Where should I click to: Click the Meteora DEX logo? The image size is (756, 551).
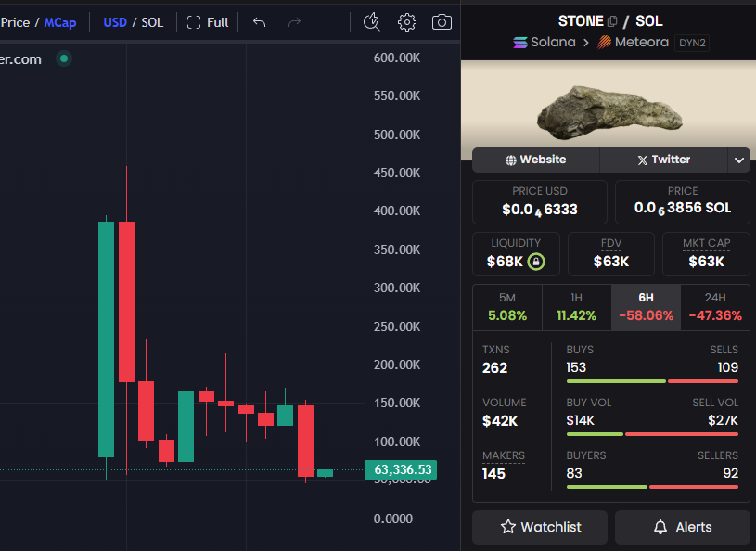pos(604,43)
